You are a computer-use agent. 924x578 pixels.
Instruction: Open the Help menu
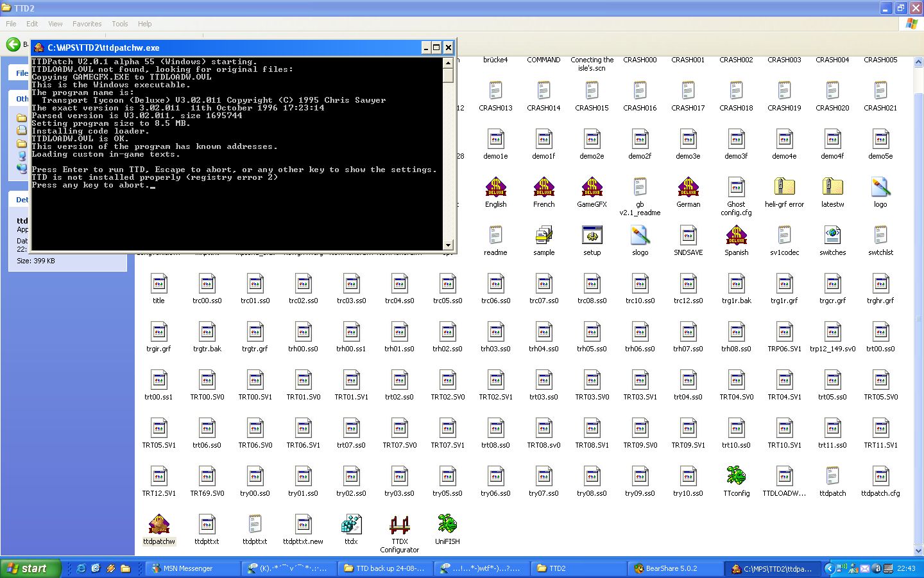point(145,24)
